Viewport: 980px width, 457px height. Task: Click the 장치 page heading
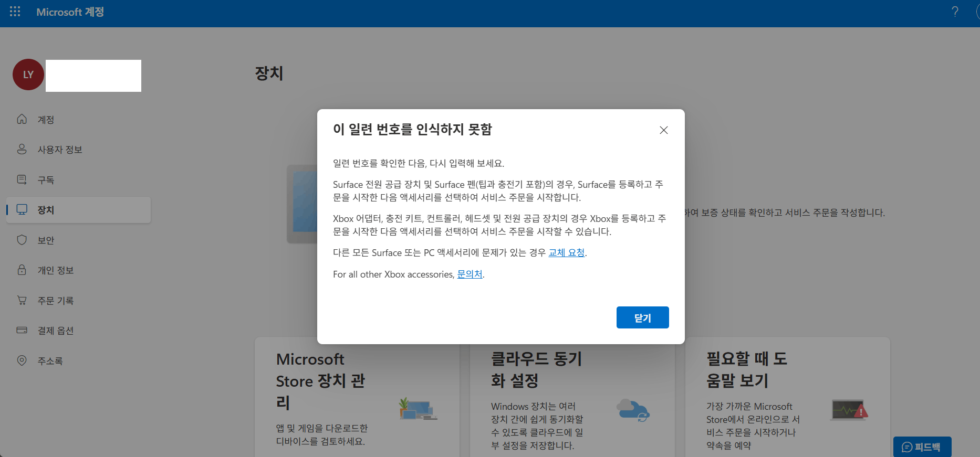(269, 73)
